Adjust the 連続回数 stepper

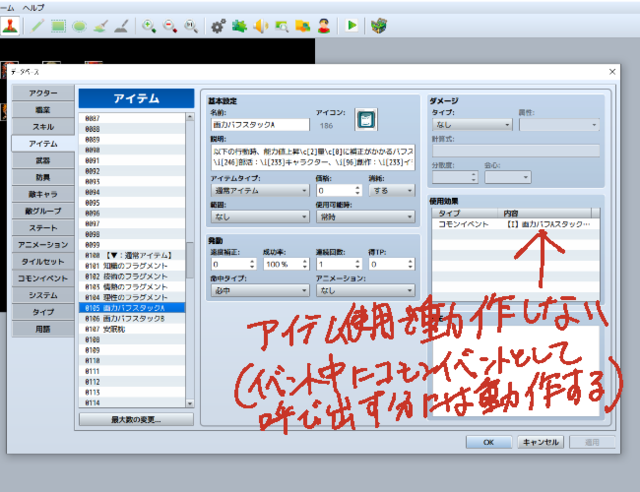(x=358, y=264)
